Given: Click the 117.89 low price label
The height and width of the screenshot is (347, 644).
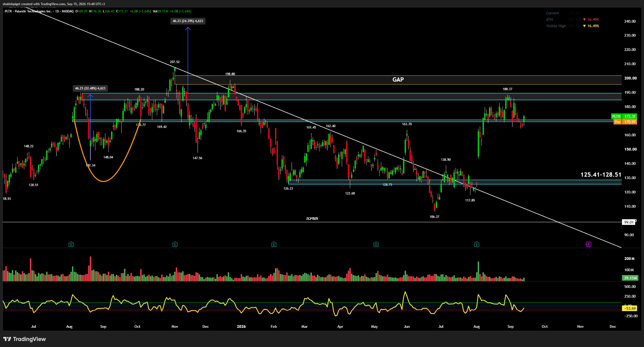Looking at the screenshot, I should pos(470,200).
